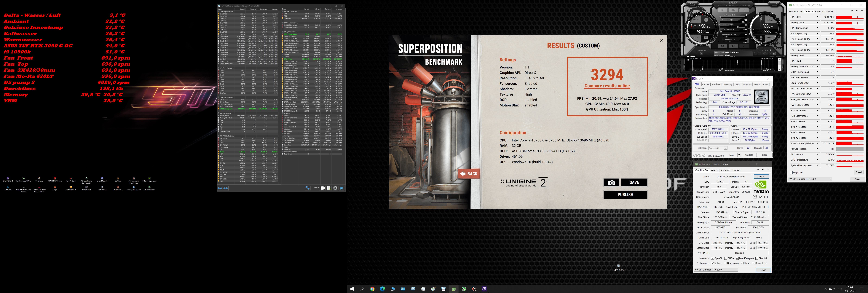Open Google Chrome from the taskbar

[x=372, y=289]
